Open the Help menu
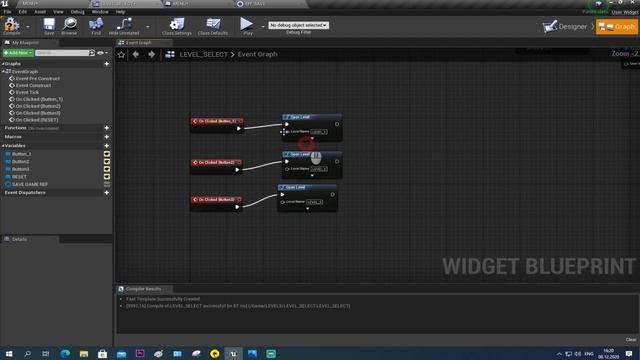 click(120, 12)
